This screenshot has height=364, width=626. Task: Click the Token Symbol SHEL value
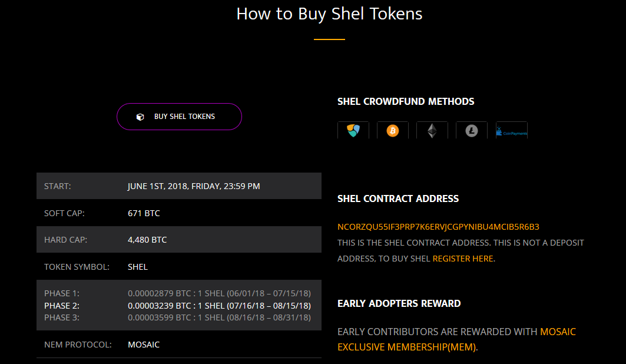[138, 267]
